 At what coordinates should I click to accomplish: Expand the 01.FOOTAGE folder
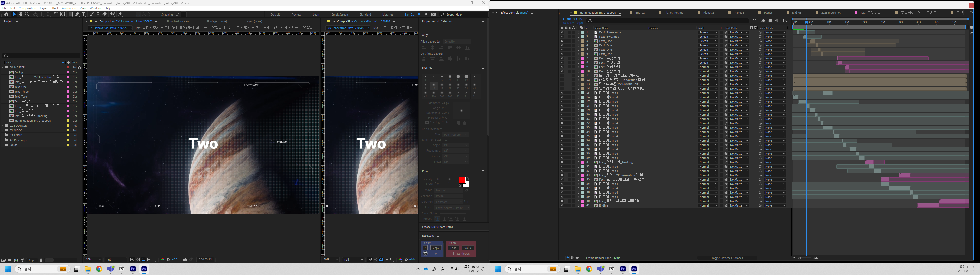(2, 125)
